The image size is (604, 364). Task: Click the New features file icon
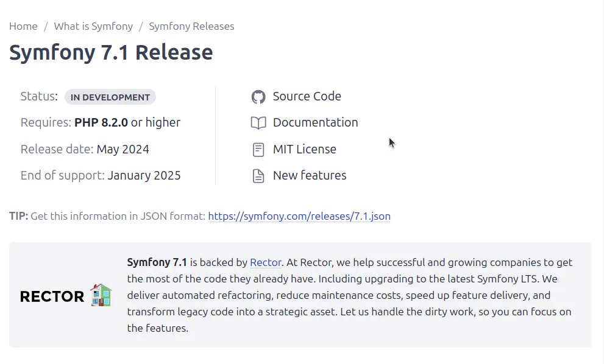[x=258, y=176]
